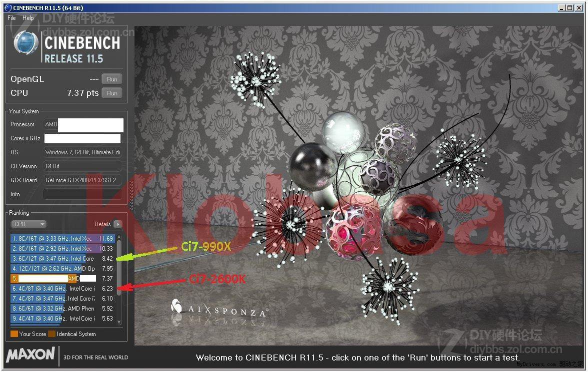The width and height of the screenshot is (588, 372).
Task: Click the Details arrow button
Action: 118,224
